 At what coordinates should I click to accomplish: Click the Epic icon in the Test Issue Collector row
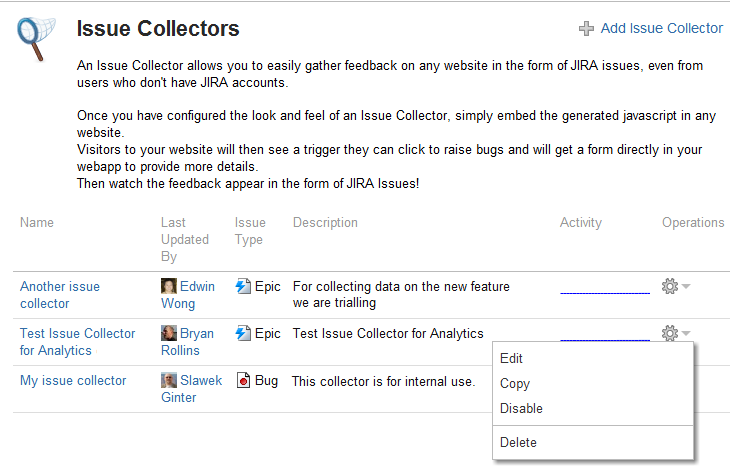[x=243, y=333]
